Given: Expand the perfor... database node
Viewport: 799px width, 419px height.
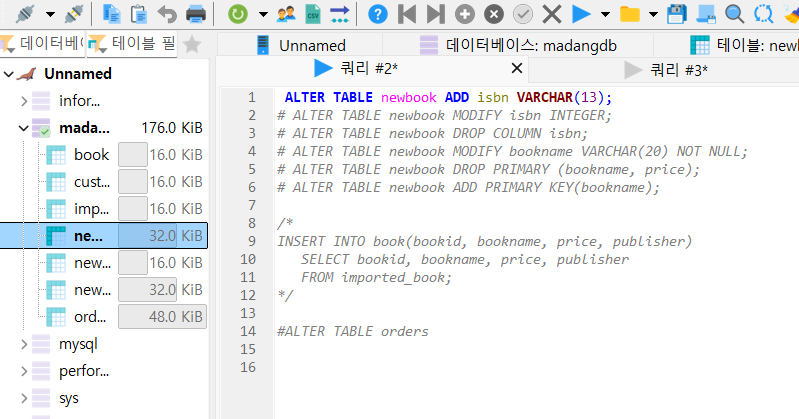Looking at the screenshot, I should [x=24, y=371].
